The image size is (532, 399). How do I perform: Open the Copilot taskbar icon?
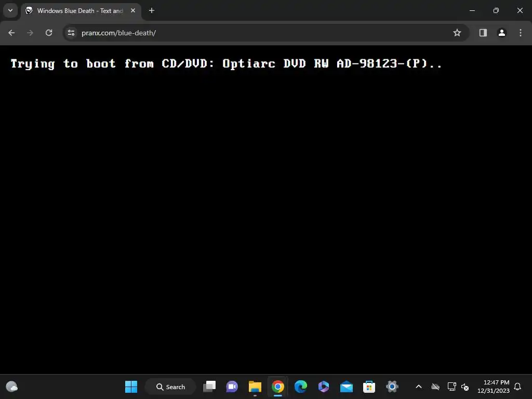[x=323, y=387]
